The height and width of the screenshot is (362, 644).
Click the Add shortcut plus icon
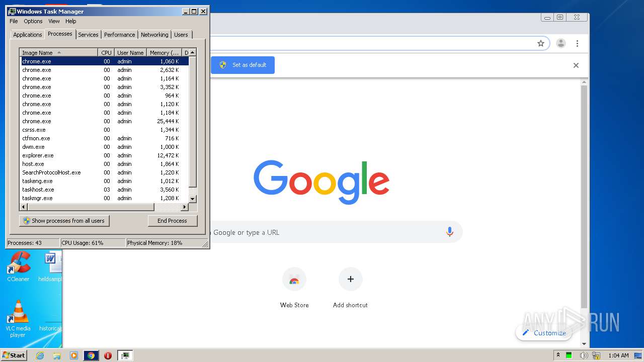click(x=351, y=279)
